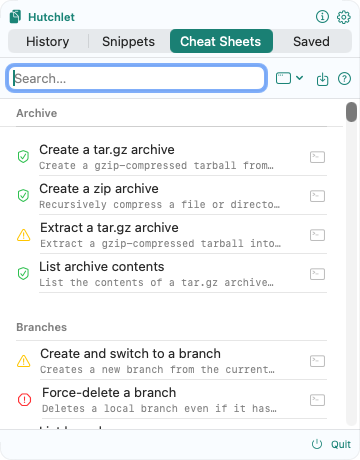This screenshot has width=360, height=460.
Task: Click description 'List the contents of a tar.gz archive…'
Action: 156,282
